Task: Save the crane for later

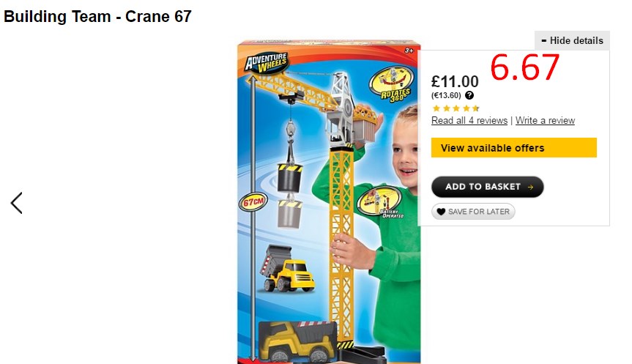Action: point(473,212)
